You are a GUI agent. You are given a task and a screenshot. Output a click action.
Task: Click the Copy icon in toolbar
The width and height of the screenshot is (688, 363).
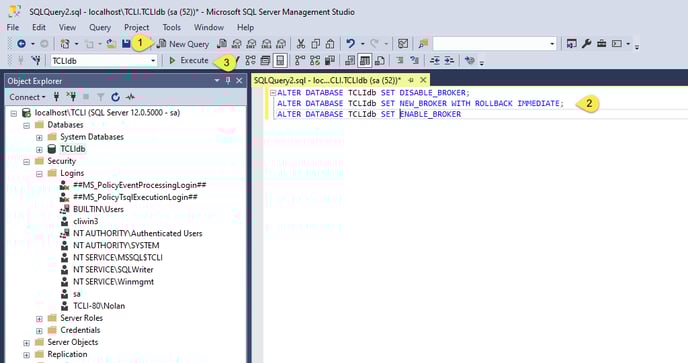315,43
